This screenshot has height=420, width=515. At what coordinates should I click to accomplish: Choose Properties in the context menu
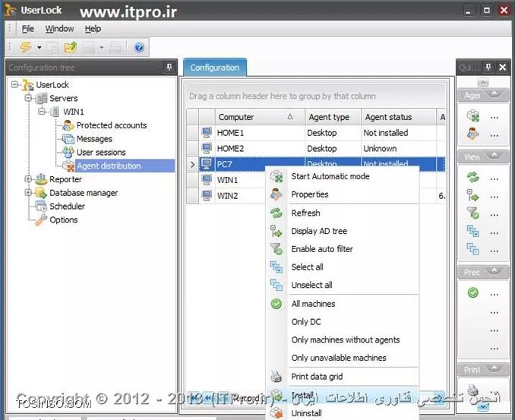click(343, 194)
